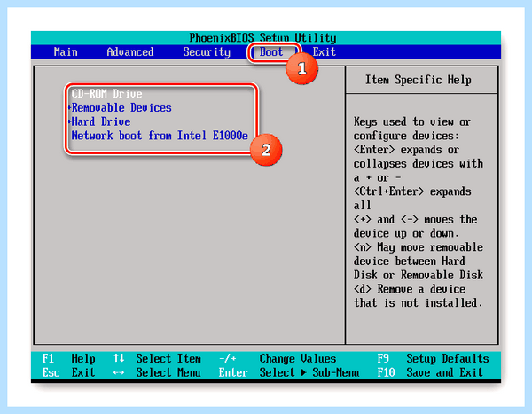Select the Removable Devices boot entry

(121, 107)
